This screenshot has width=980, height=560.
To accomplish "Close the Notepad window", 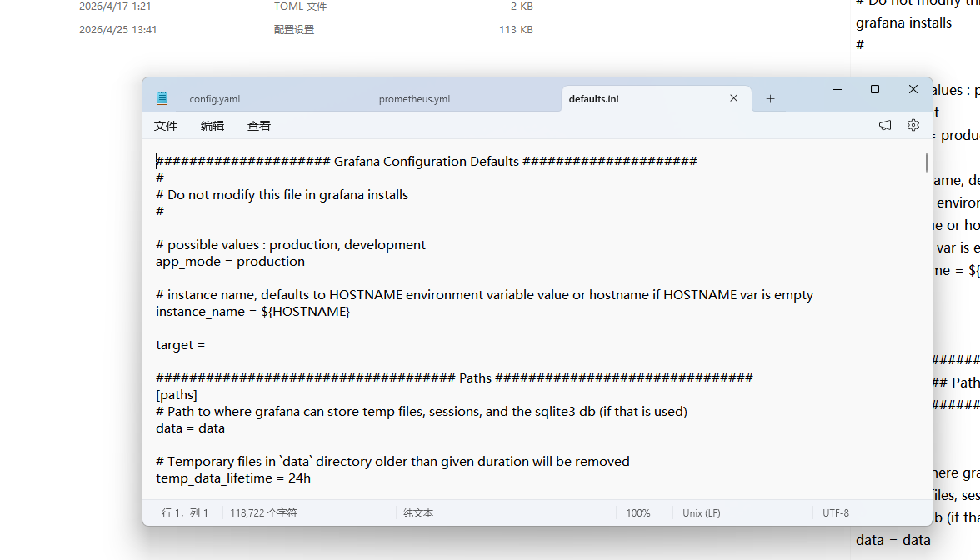I will [x=913, y=89].
